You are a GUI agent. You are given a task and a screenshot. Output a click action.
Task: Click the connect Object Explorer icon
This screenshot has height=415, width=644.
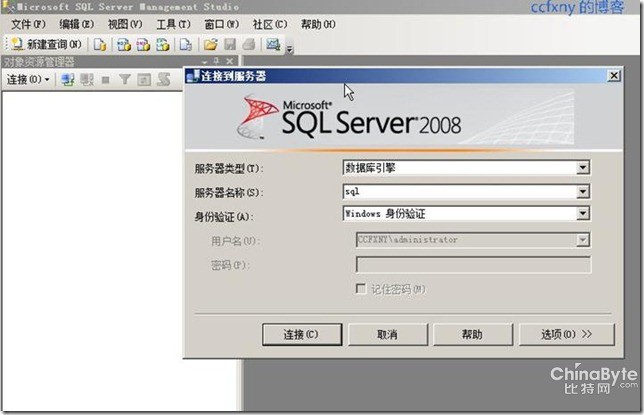point(68,79)
